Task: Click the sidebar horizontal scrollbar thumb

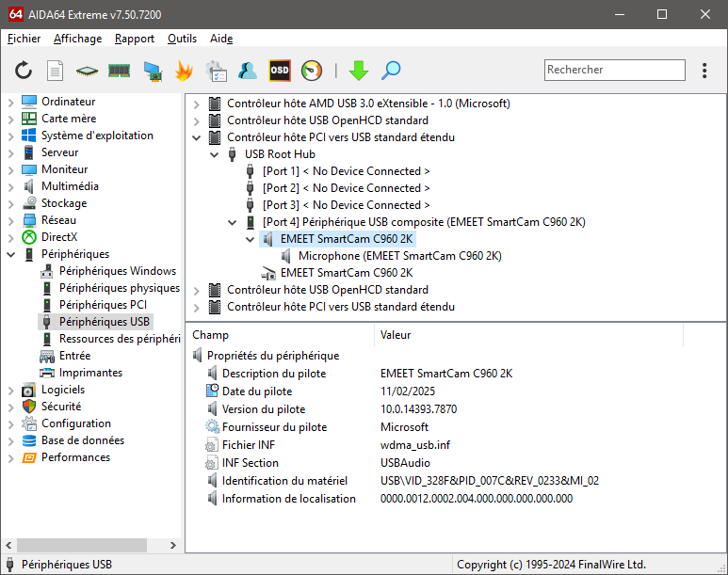Action: (x=82, y=545)
